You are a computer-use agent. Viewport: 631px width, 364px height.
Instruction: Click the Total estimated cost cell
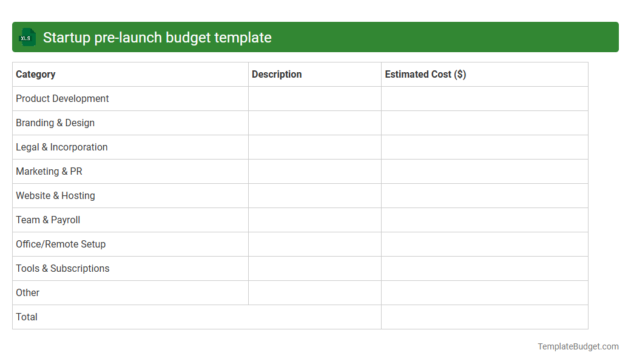(484, 317)
